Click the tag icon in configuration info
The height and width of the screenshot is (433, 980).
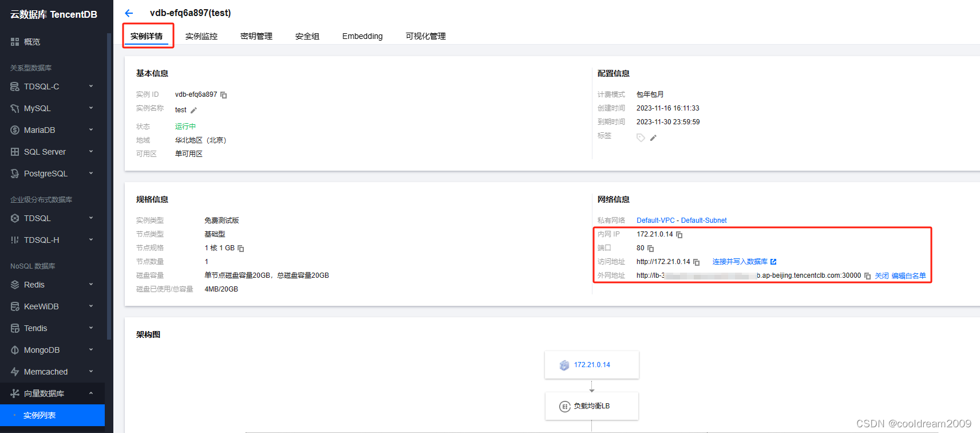tap(641, 137)
